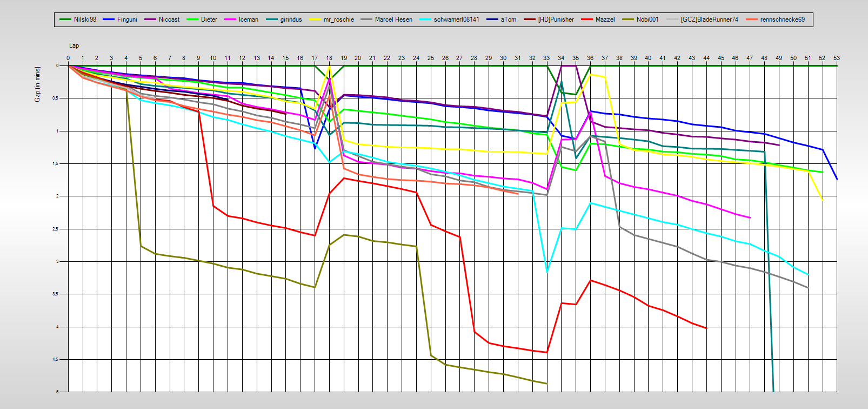Image resolution: width=868 pixels, height=409 pixels.
Task: Click the [HD]Punisher legend label
Action: (556, 19)
